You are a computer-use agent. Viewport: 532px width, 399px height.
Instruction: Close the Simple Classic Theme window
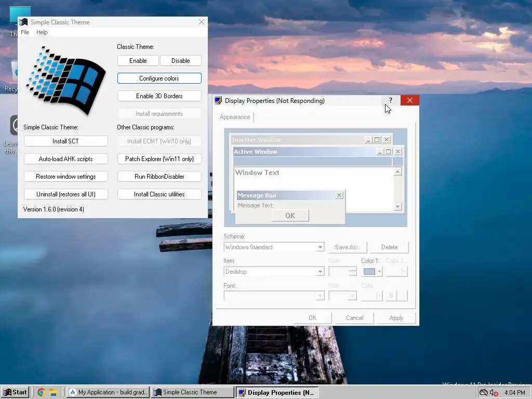202,22
